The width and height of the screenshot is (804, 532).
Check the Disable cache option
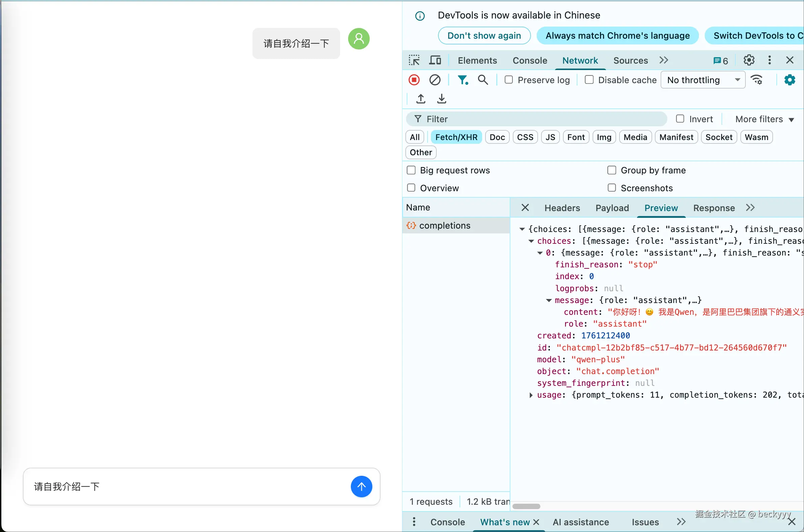589,80
